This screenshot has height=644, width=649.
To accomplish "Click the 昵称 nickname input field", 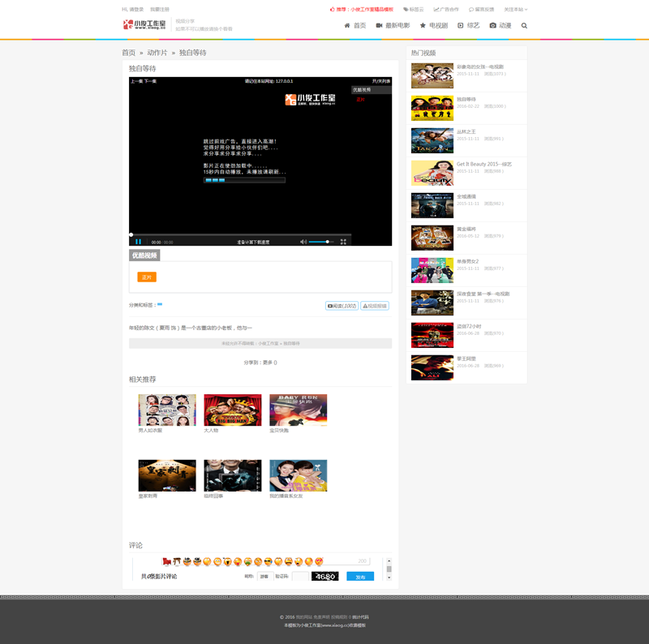I will tap(265, 576).
